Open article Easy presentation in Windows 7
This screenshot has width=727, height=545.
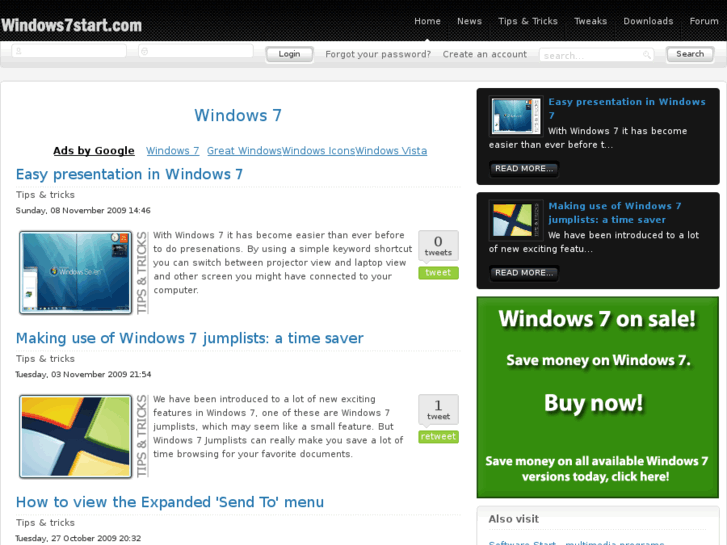[x=129, y=174]
